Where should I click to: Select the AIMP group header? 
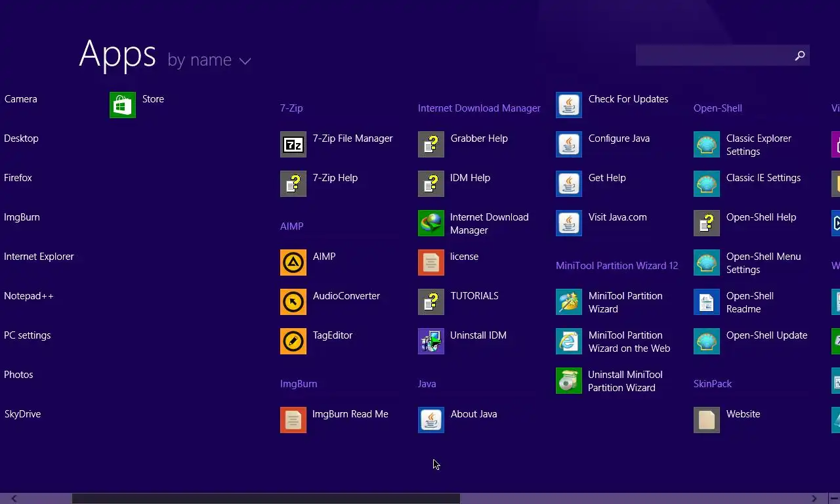[x=291, y=226]
